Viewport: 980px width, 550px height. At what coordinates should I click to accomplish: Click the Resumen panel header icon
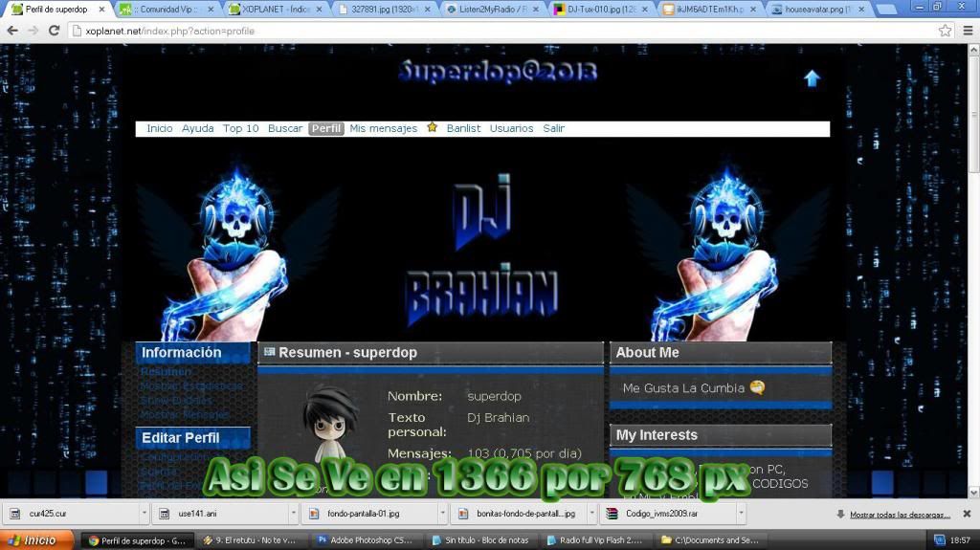point(269,353)
